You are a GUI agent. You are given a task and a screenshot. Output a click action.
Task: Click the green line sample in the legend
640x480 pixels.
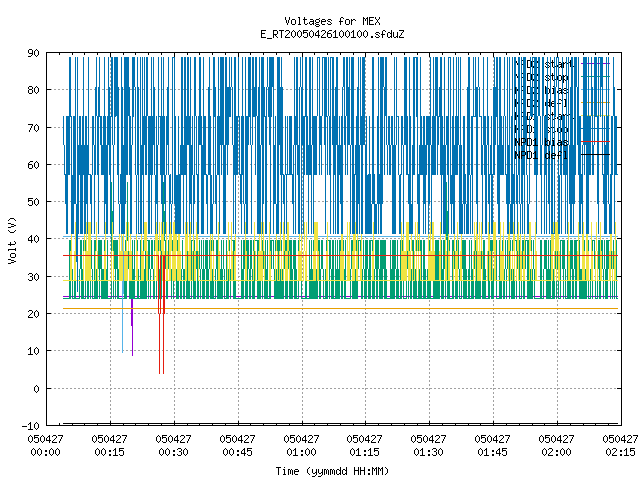pyautogui.click(x=596, y=77)
